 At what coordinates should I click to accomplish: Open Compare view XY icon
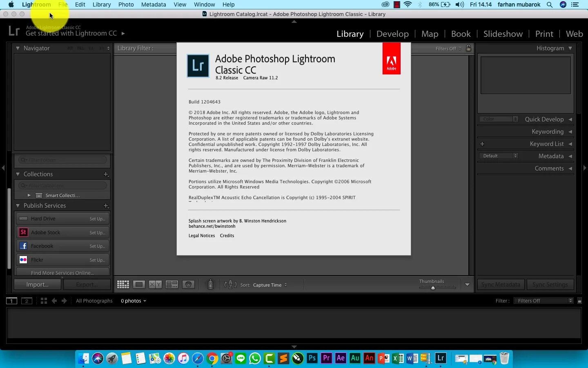(x=155, y=285)
